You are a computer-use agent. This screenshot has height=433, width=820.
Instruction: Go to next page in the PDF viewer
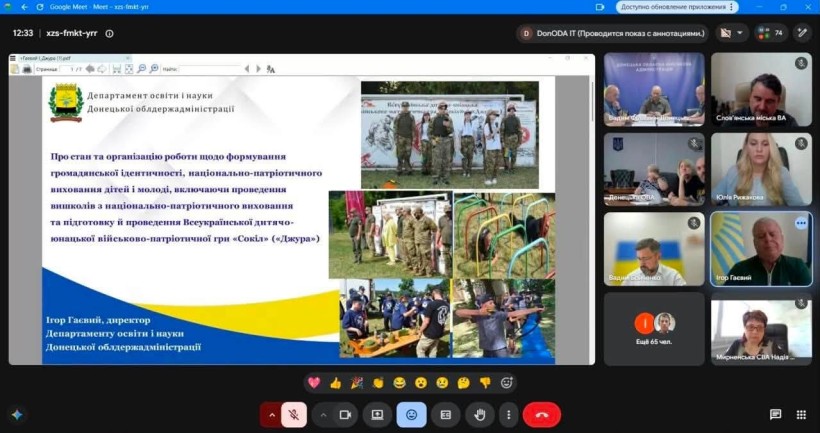point(102,69)
